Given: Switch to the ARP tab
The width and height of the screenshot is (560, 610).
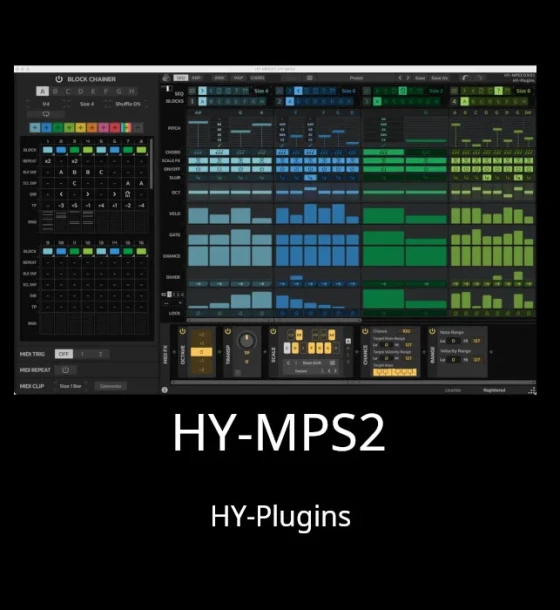Looking at the screenshot, I should 197,78.
